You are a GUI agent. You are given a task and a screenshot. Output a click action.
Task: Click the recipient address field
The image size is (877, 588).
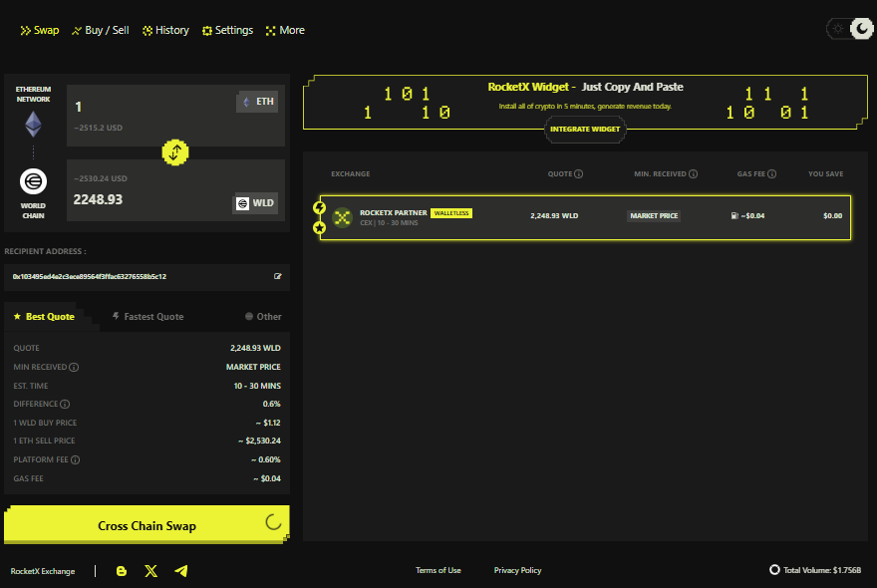point(146,277)
